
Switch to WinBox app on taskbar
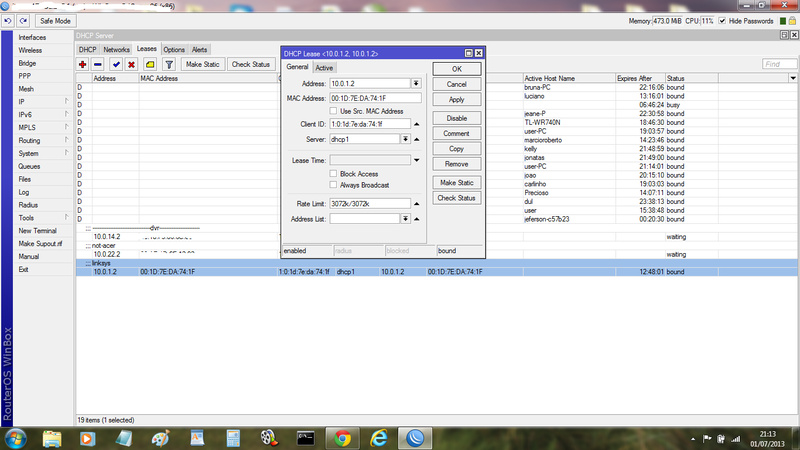415,438
